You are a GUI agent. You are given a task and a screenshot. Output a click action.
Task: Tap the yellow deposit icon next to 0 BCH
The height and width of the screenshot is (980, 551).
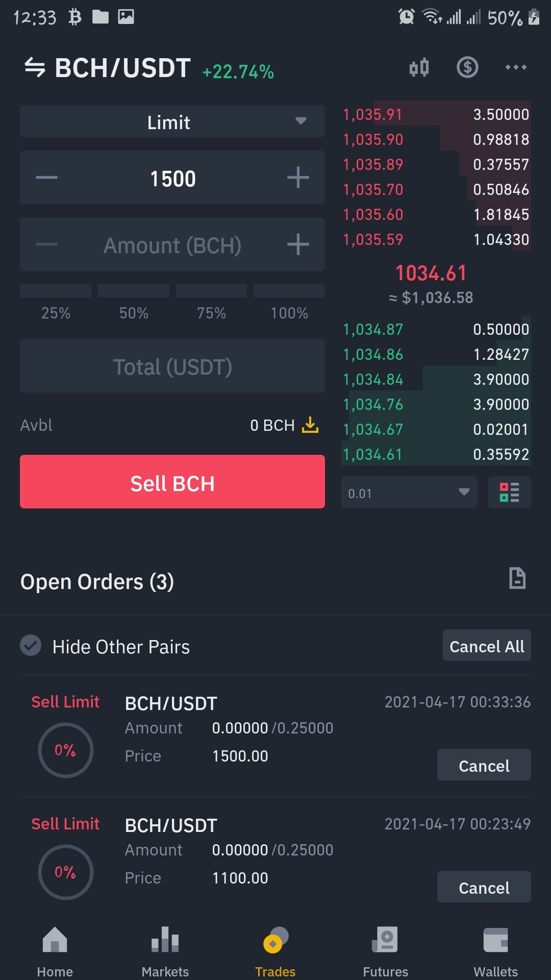click(x=310, y=425)
